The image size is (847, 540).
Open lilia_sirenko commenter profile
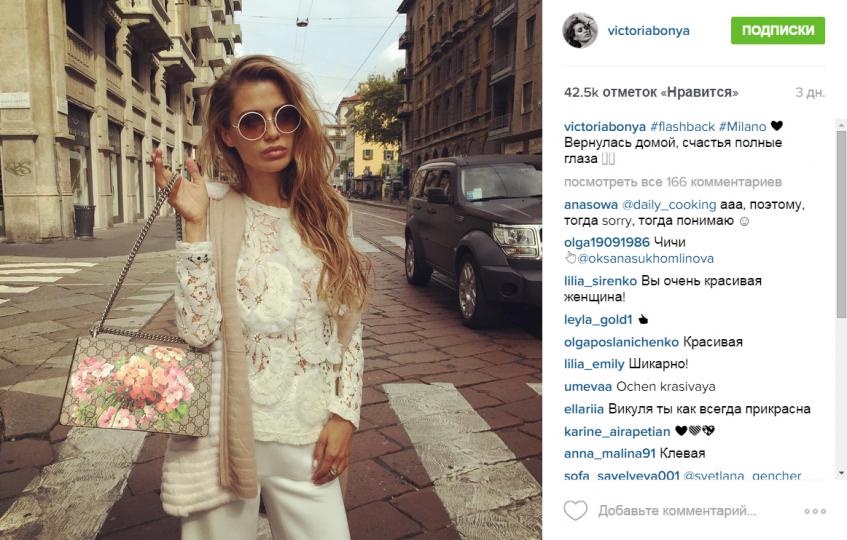click(600, 281)
